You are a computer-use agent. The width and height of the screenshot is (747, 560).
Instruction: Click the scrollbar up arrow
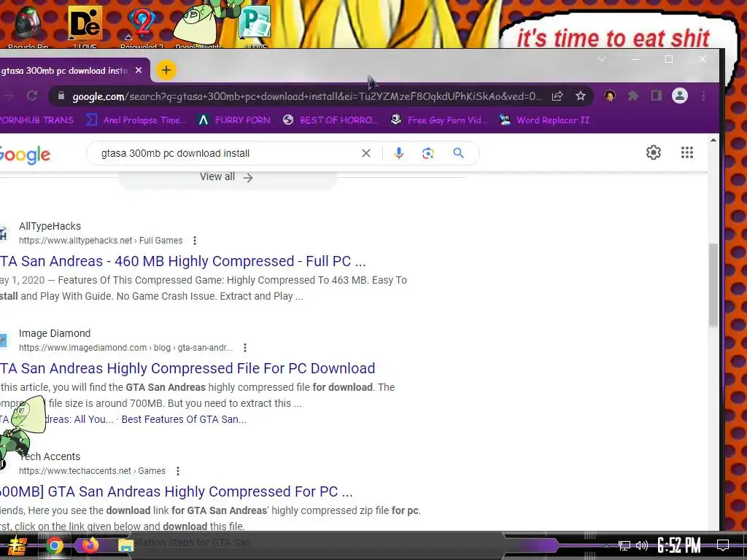[x=713, y=140]
